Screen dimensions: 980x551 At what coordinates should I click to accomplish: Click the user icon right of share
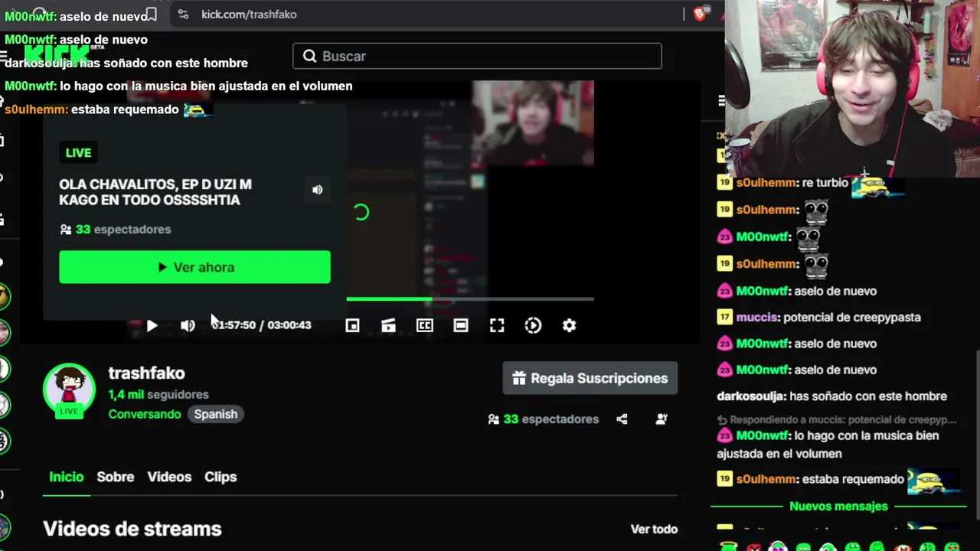pyautogui.click(x=661, y=419)
